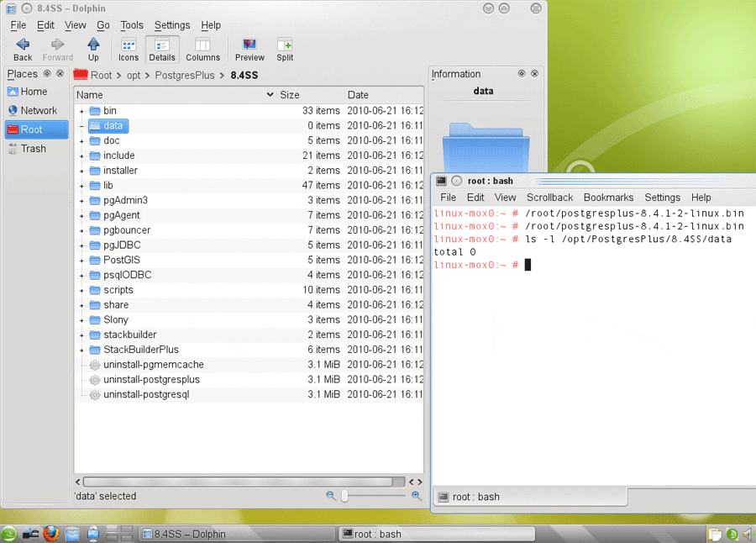
Task: Open clipboard icon in system tray
Action: point(715,534)
